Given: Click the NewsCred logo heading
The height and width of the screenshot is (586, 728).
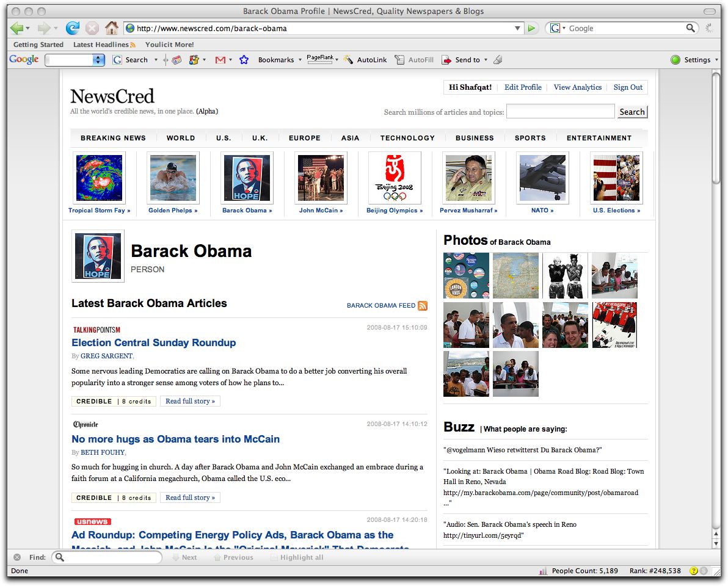Looking at the screenshot, I should [x=112, y=96].
